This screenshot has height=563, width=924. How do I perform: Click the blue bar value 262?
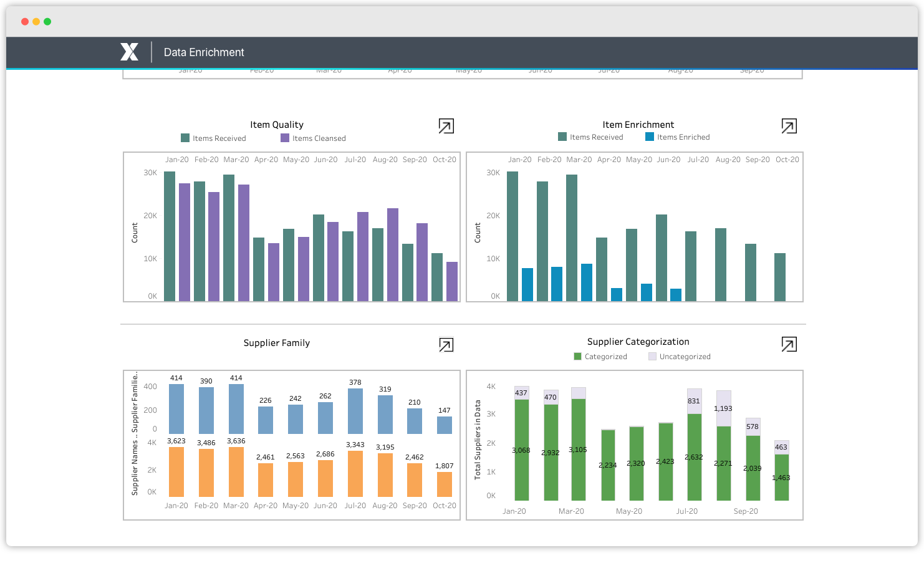tap(325, 396)
